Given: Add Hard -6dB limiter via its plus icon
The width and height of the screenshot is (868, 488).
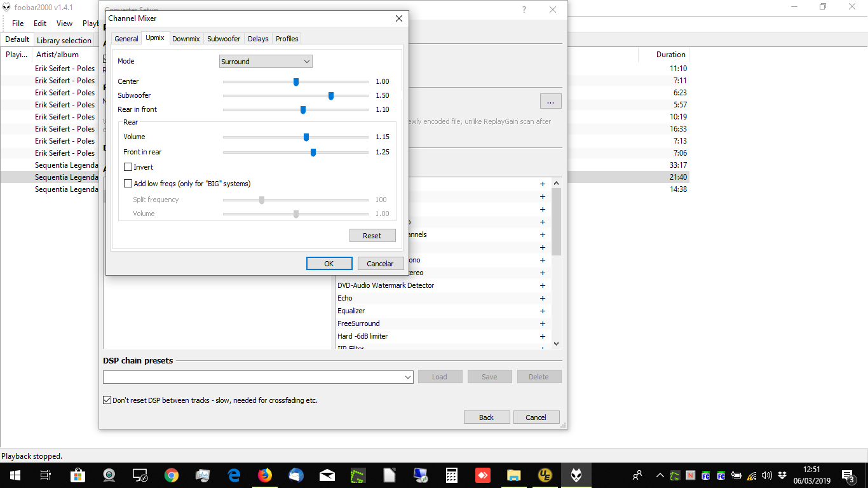Looking at the screenshot, I should click(x=543, y=336).
